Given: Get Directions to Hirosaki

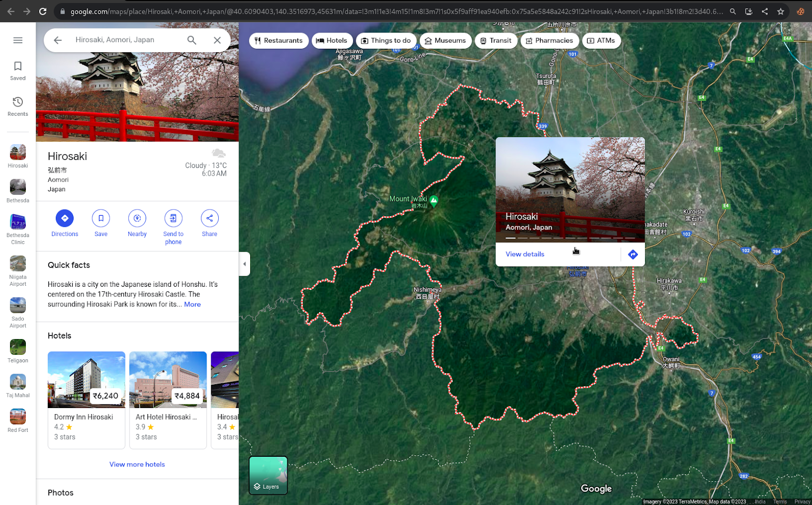Looking at the screenshot, I should [x=64, y=223].
